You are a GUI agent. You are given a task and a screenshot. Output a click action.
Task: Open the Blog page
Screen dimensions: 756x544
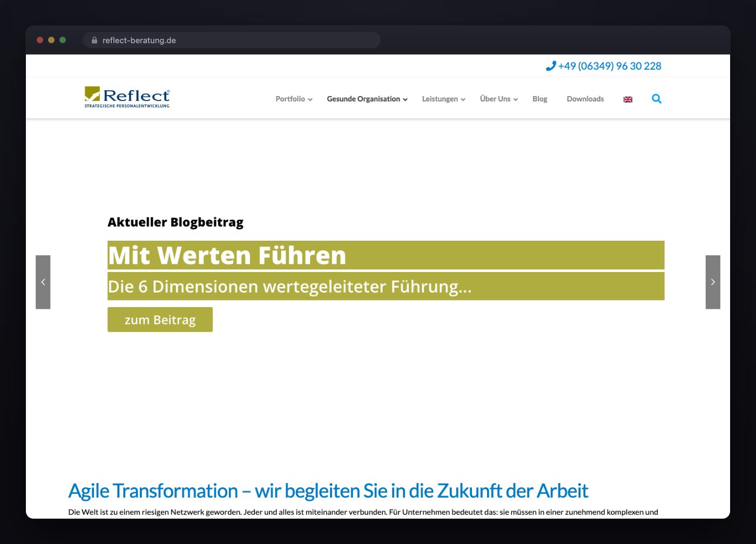point(540,99)
